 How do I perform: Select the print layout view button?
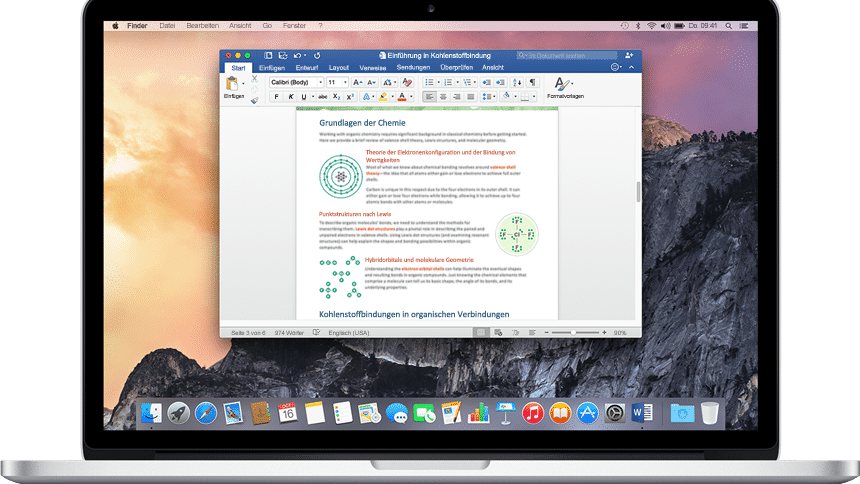(480, 333)
